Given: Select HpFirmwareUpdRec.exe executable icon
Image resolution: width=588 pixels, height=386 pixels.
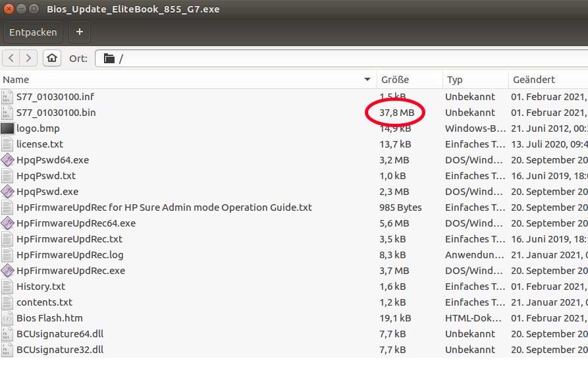Looking at the screenshot, I should [7, 271].
